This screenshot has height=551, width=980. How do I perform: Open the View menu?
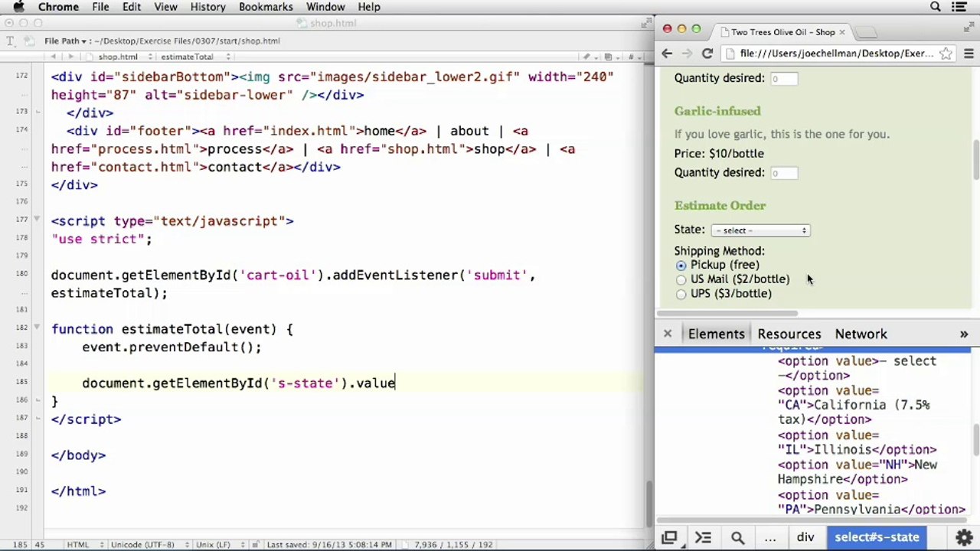click(x=165, y=7)
